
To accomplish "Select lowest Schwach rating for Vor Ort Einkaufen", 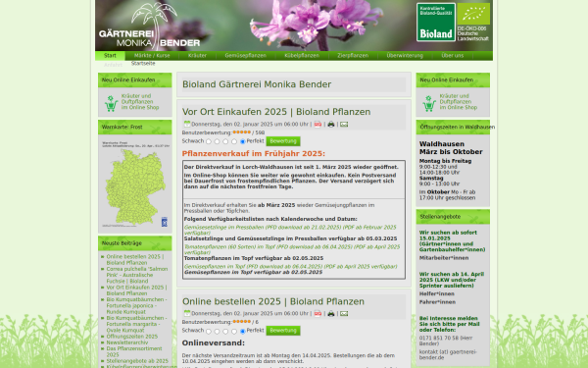I will click(209, 141).
